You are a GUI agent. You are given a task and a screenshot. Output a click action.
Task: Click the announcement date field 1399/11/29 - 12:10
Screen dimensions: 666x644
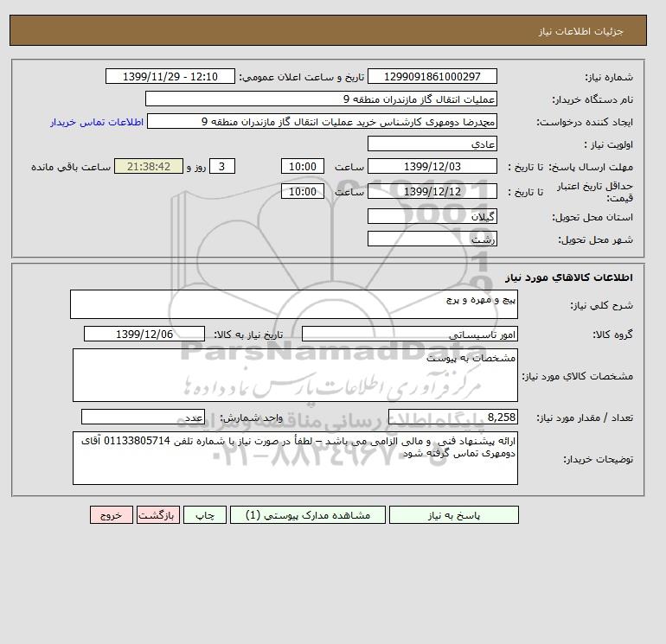click(x=170, y=76)
